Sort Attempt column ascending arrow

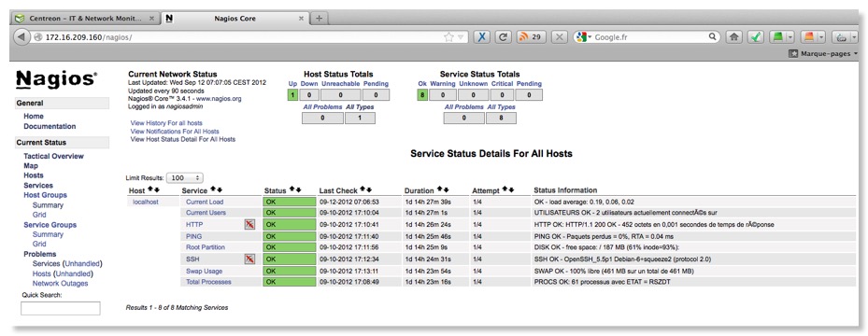(x=505, y=189)
